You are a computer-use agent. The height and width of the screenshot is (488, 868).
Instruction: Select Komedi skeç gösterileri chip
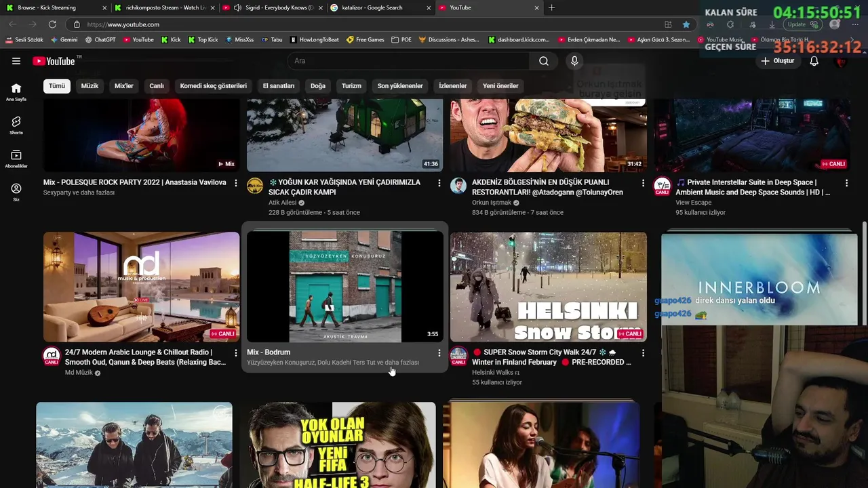click(x=213, y=86)
